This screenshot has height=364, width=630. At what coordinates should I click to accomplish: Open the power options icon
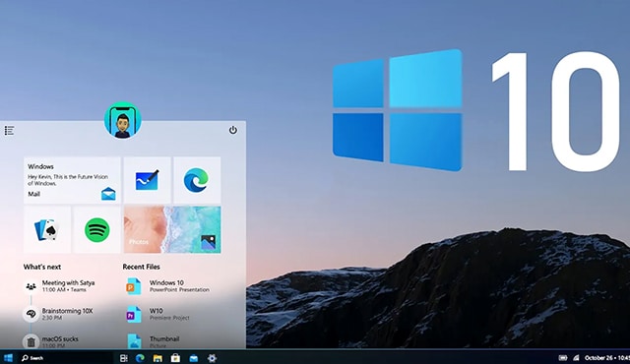(x=233, y=130)
